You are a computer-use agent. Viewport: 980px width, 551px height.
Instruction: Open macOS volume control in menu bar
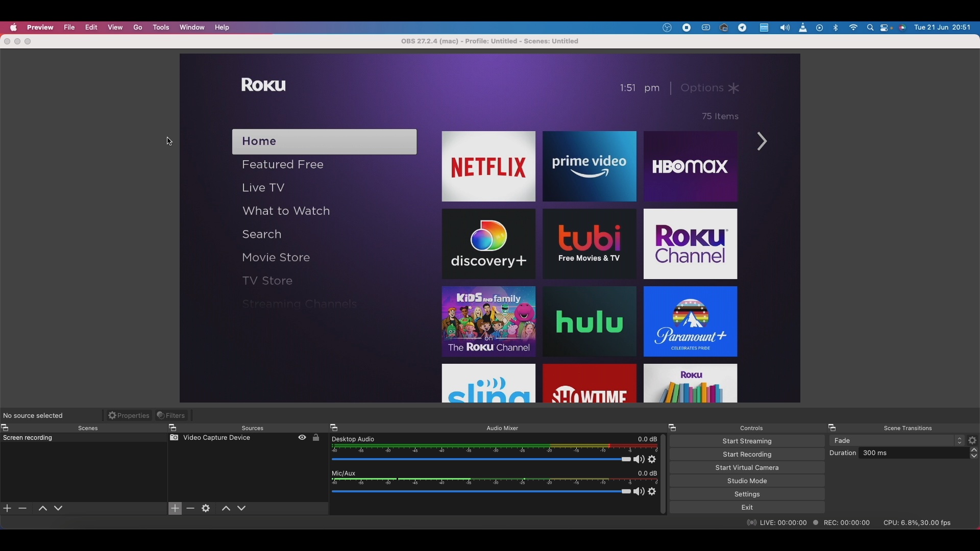point(785,28)
